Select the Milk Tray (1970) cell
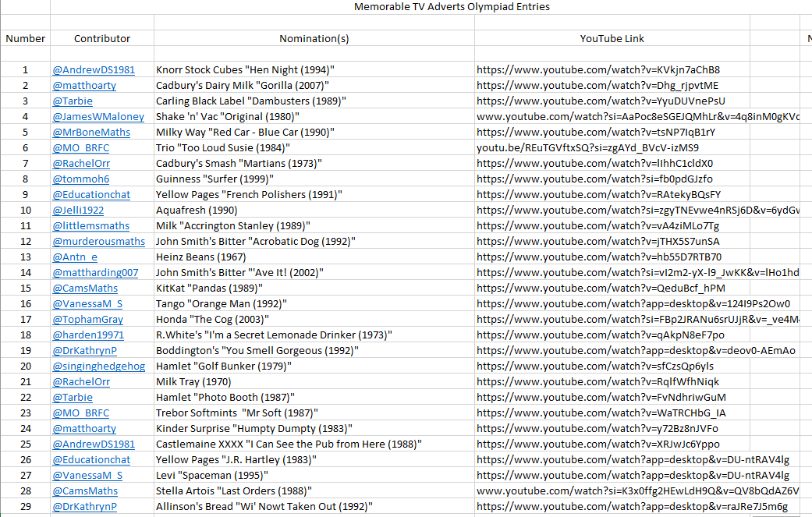The width and height of the screenshot is (812, 517). pyautogui.click(x=314, y=381)
